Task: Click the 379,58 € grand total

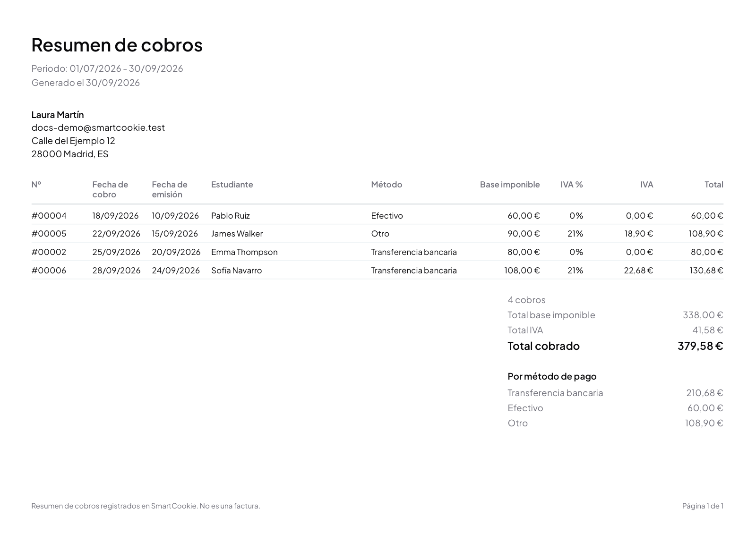Action: click(700, 346)
